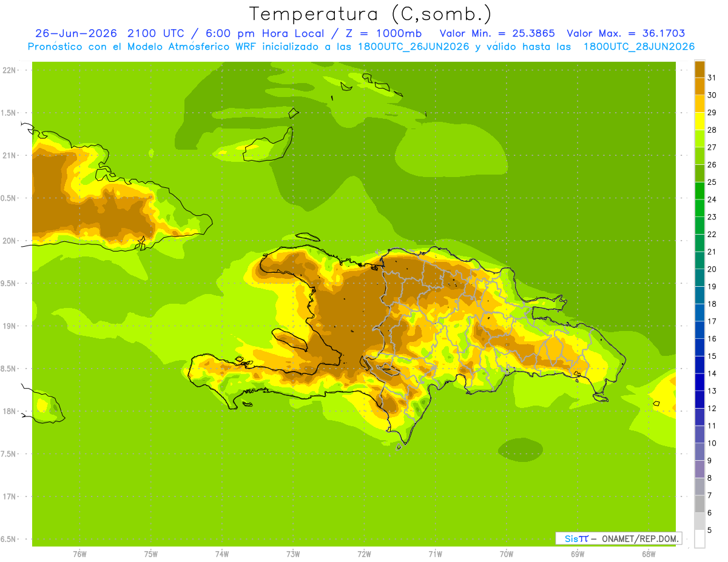Click the title "Temperatura (C,somb.)"
This screenshot has width=728, height=562.
[x=370, y=14]
